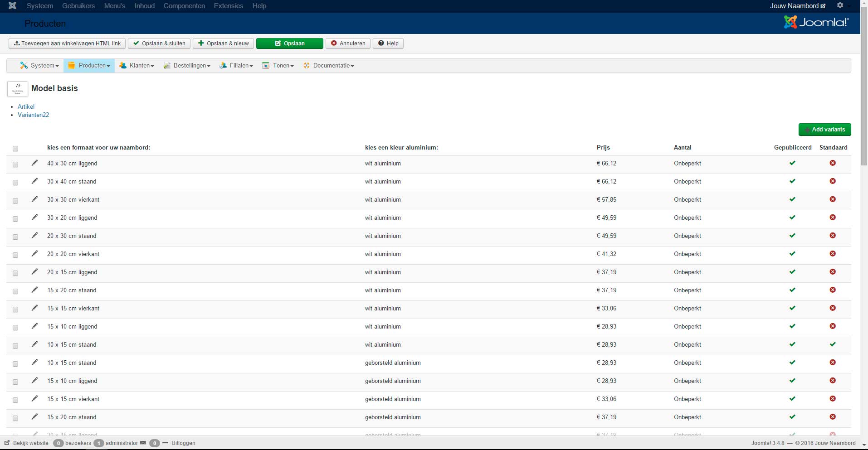Edit the 40 x 30 cm liggend wit aluminium variant
The width and height of the screenshot is (868, 450).
pyautogui.click(x=34, y=163)
